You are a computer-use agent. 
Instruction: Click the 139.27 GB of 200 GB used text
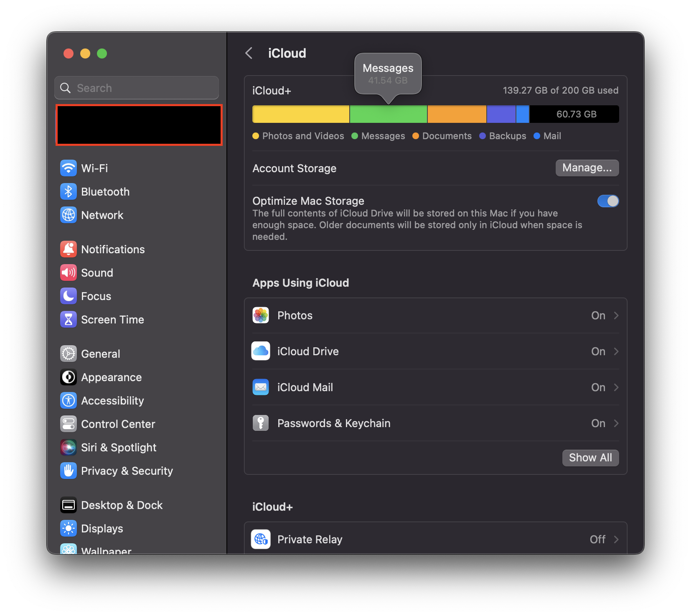pos(560,91)
